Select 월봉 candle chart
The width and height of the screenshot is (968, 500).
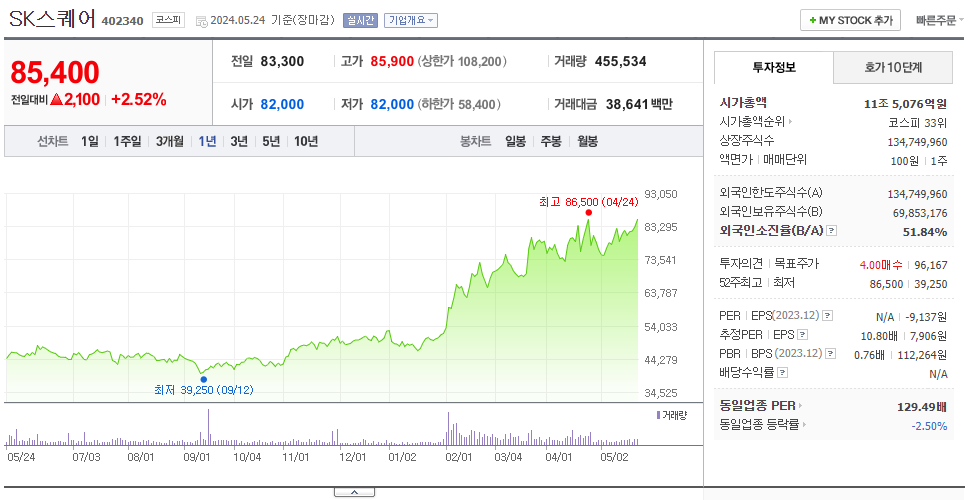pos(588,141)
